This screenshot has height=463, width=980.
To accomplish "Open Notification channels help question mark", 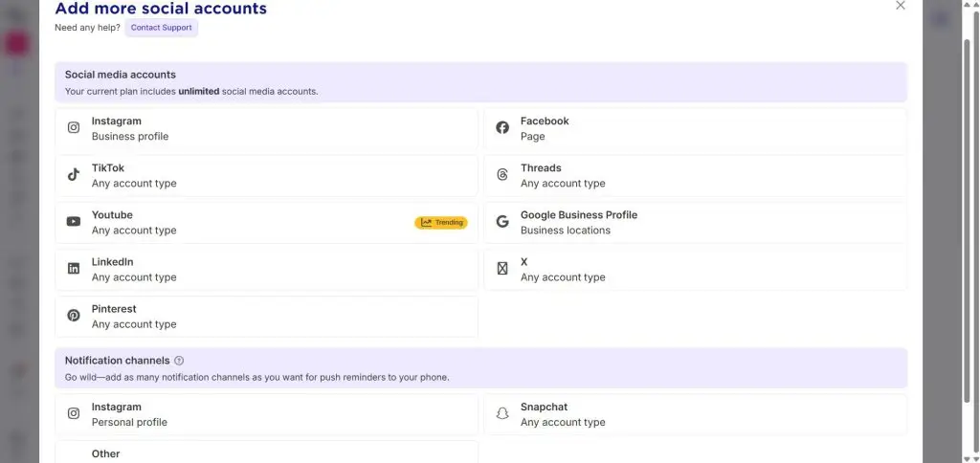I will 179,361.
